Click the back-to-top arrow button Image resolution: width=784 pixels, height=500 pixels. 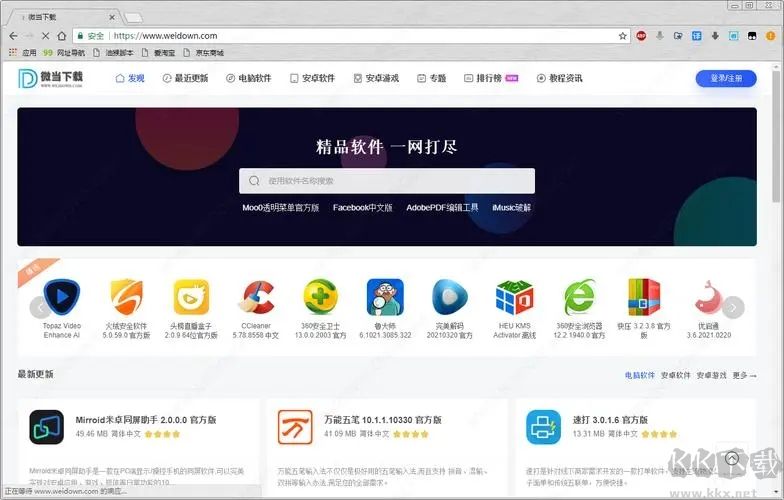point(732,458)
